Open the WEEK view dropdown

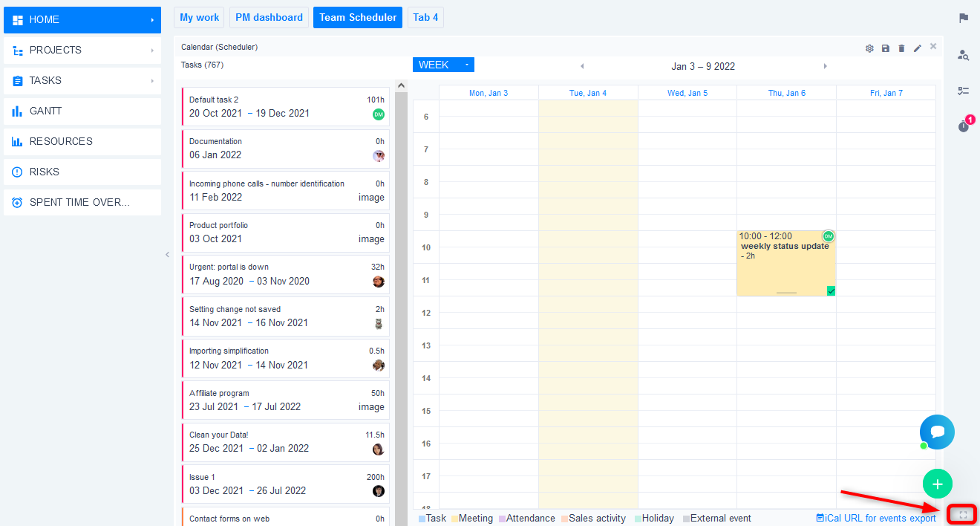tap(443, 65)
